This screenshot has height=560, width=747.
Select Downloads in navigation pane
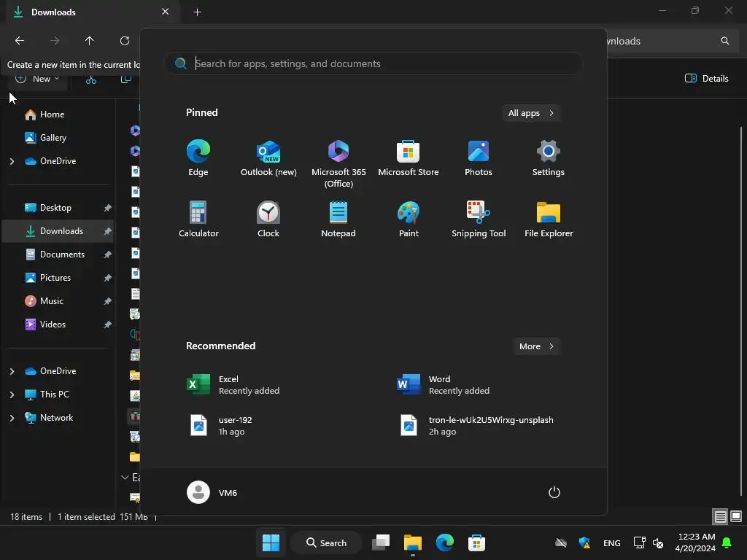57,231
